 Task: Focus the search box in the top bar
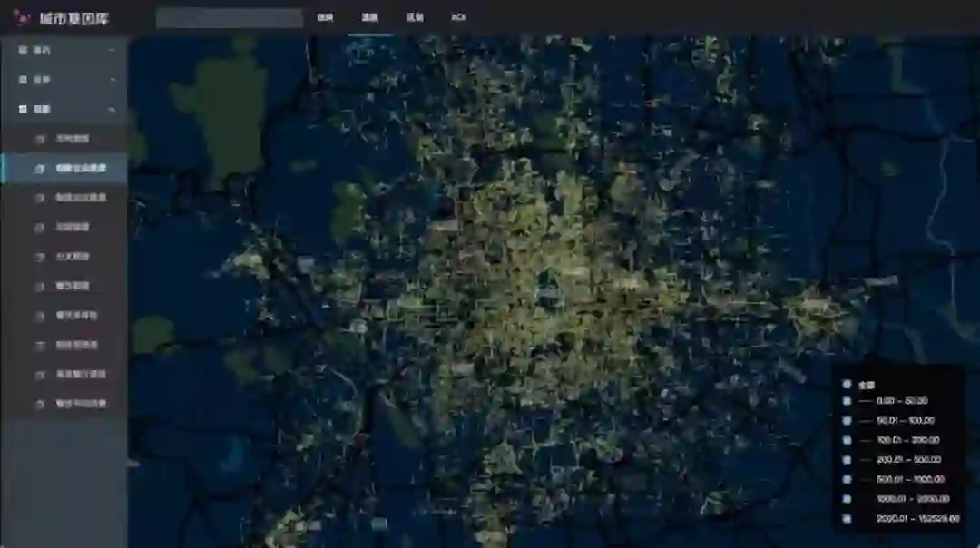click(230, 18)
